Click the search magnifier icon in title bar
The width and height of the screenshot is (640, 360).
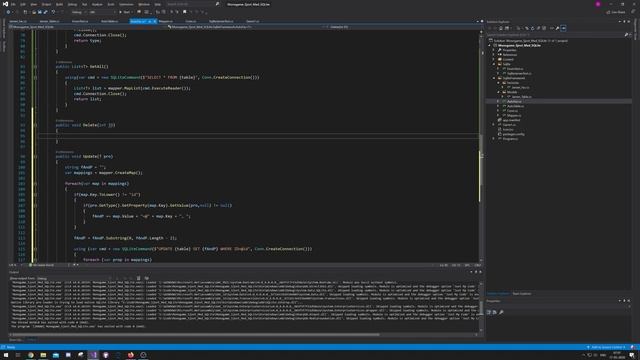click(217, 4)
